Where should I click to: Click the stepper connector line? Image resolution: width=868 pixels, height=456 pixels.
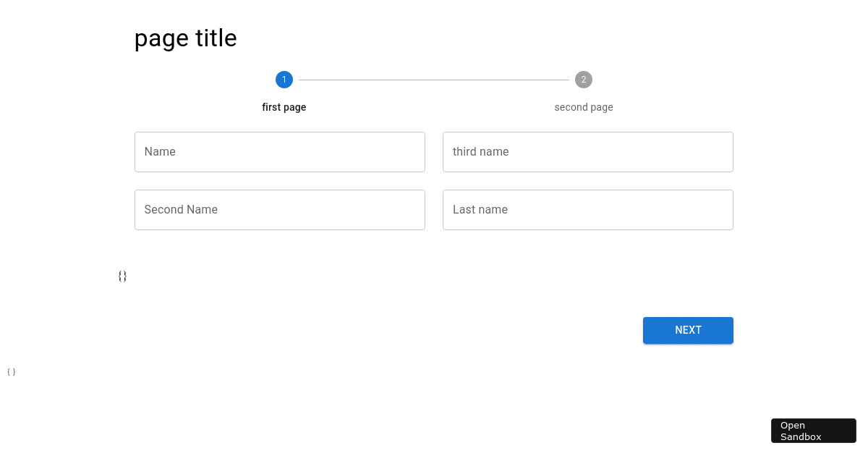434,80
